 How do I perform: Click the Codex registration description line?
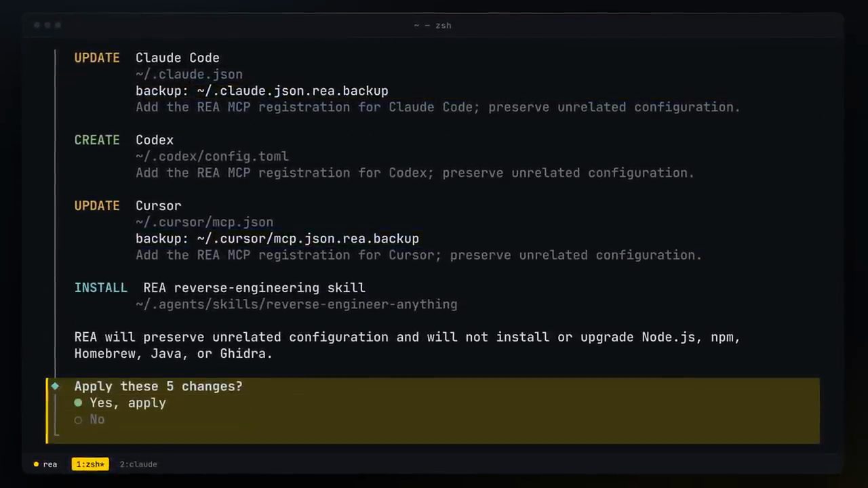click(415, 173)
